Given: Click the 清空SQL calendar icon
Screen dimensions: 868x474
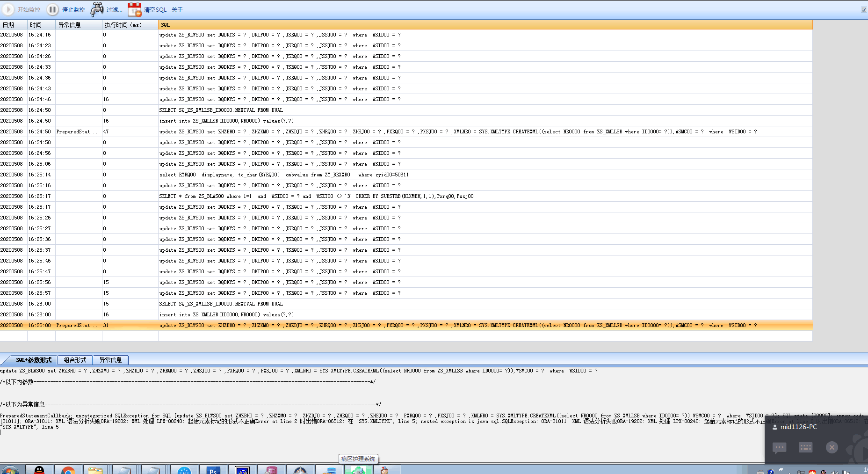Looking at the screenshot, I should [x=135, y=9].
